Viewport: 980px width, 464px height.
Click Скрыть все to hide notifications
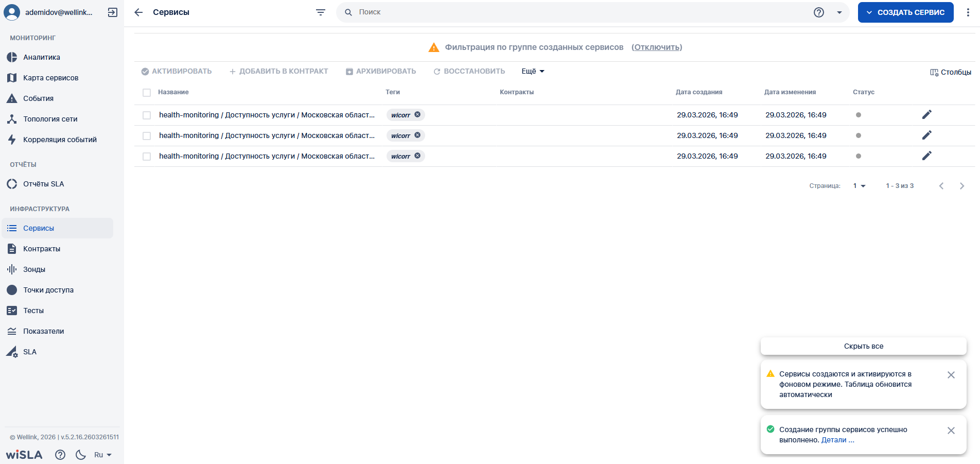tap(864, 346)
